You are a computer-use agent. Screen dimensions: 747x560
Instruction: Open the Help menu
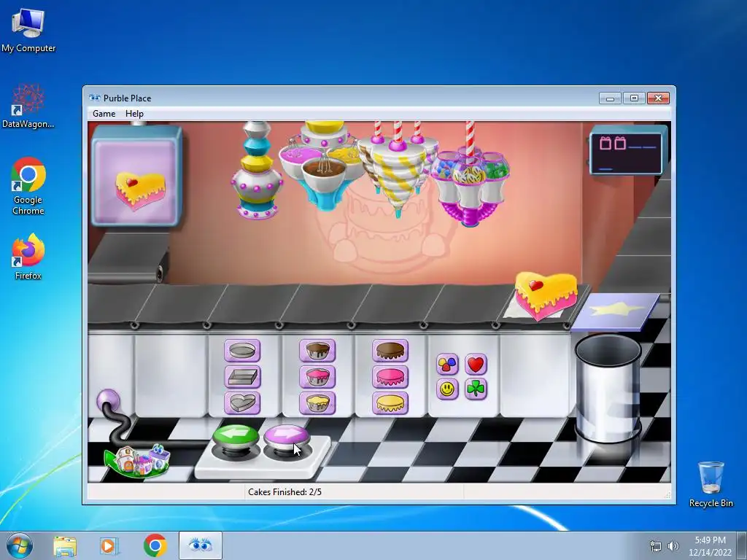click(134, 114)
